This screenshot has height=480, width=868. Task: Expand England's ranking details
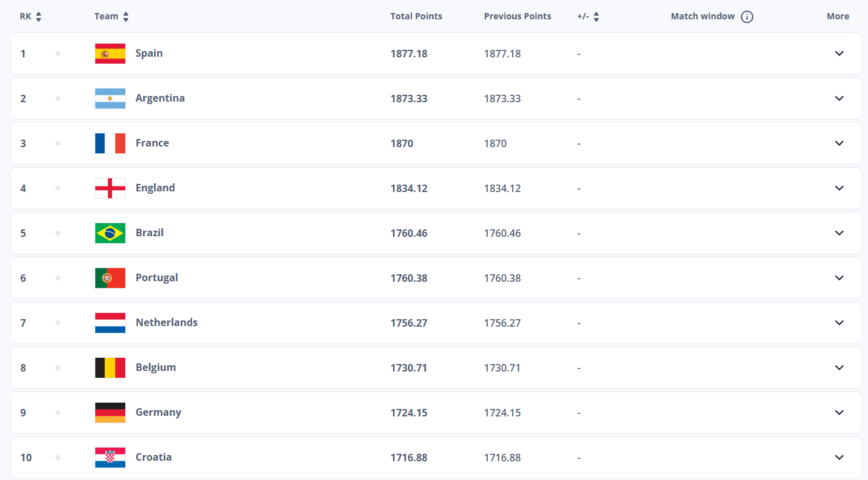pos(839,188)
